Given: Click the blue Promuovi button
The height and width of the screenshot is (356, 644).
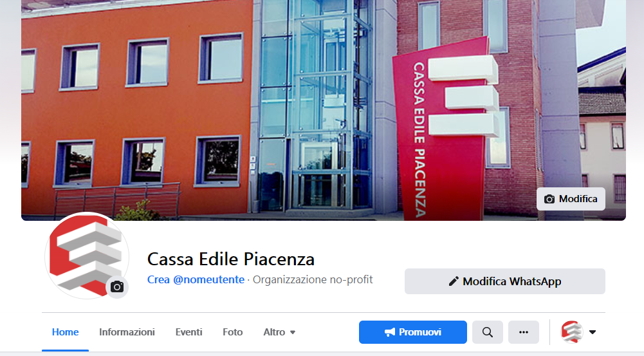Looking at the screenshot, I should click(413, 332).
